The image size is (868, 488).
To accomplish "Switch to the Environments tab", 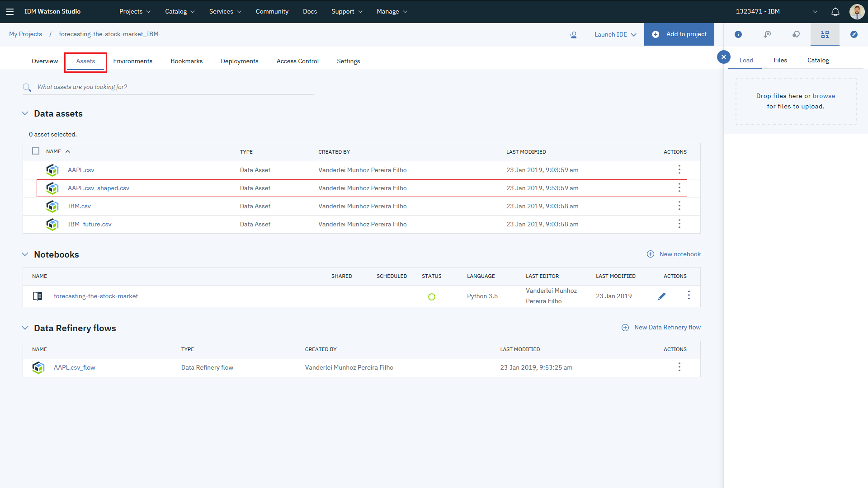I will 132,61.
